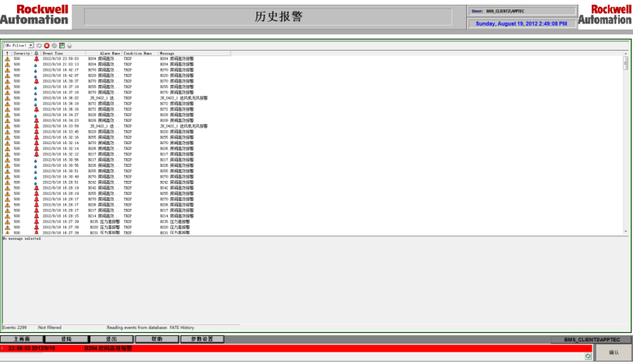This screenshot has height=364, width=633.
Task: Click the alarm list vertical scrollbar thumb
Action: 625,62
